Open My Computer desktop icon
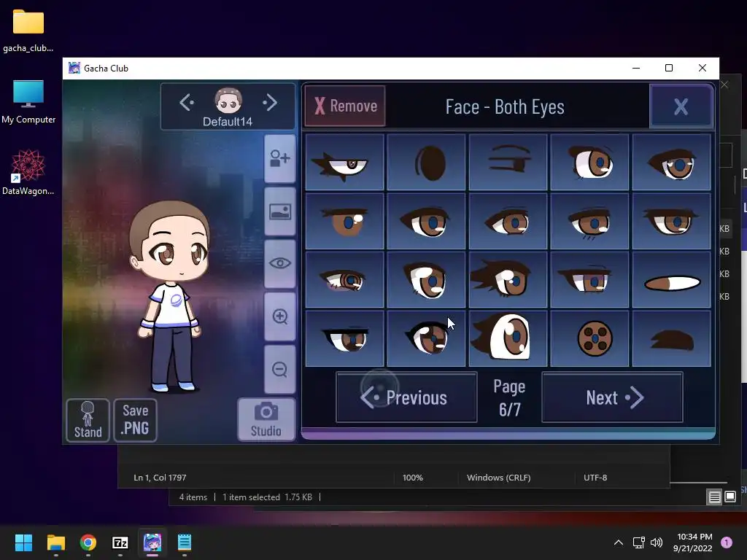 coord(28,102)
